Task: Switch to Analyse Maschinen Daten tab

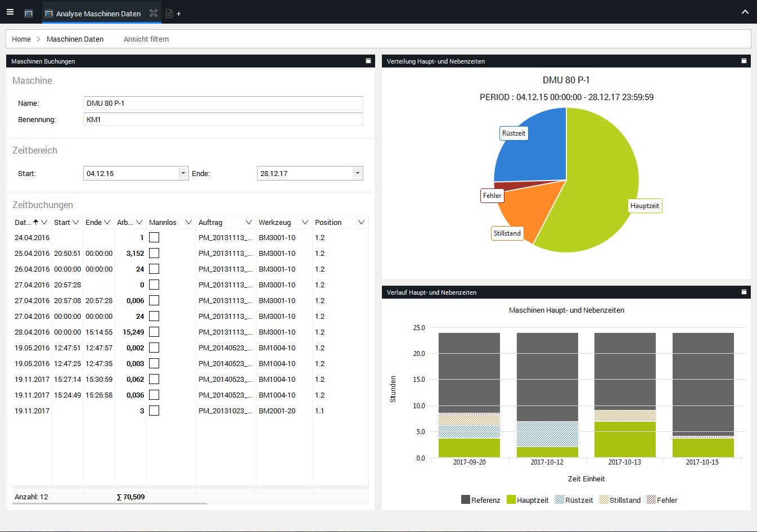Action: [x=98, y=13]
